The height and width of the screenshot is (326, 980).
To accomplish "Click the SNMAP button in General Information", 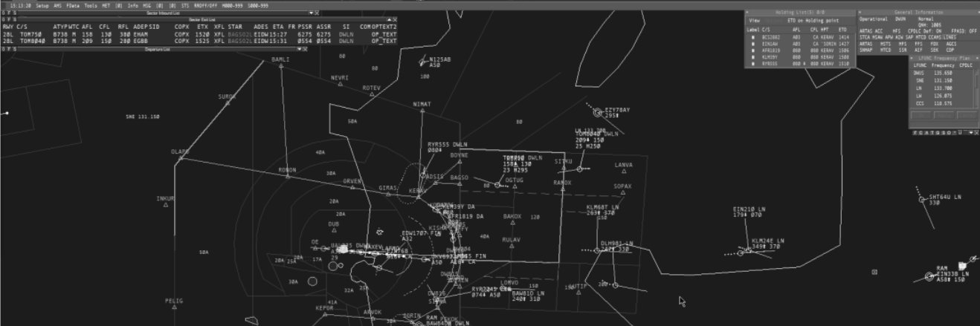I will click(x=866, y=50).
